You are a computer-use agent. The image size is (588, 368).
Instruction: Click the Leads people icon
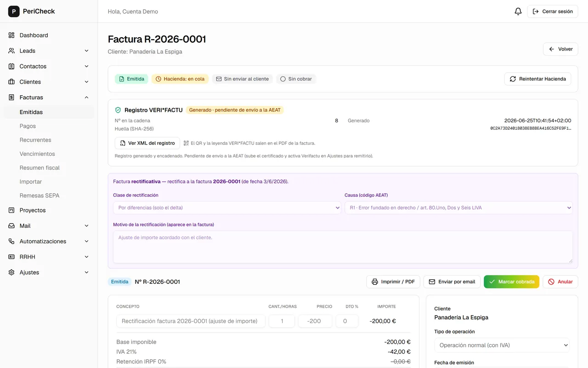point(11,51)
